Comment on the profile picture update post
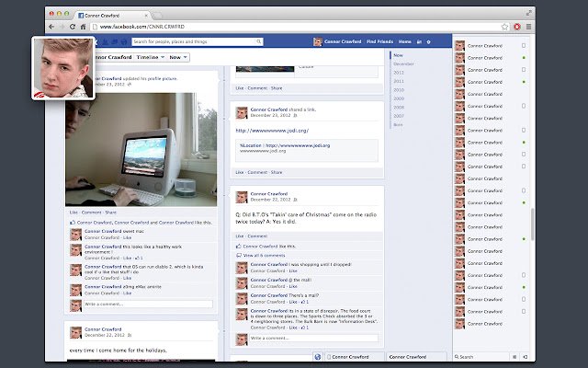The height and width of the screenshot is (368, 588). click(x=92, y=213)
